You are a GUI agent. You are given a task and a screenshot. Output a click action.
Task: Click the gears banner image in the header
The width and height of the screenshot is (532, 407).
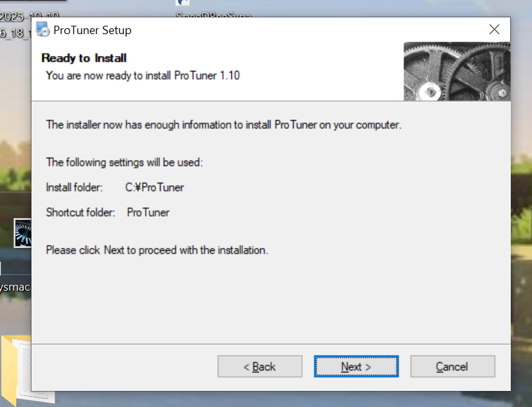pos(457,71)
